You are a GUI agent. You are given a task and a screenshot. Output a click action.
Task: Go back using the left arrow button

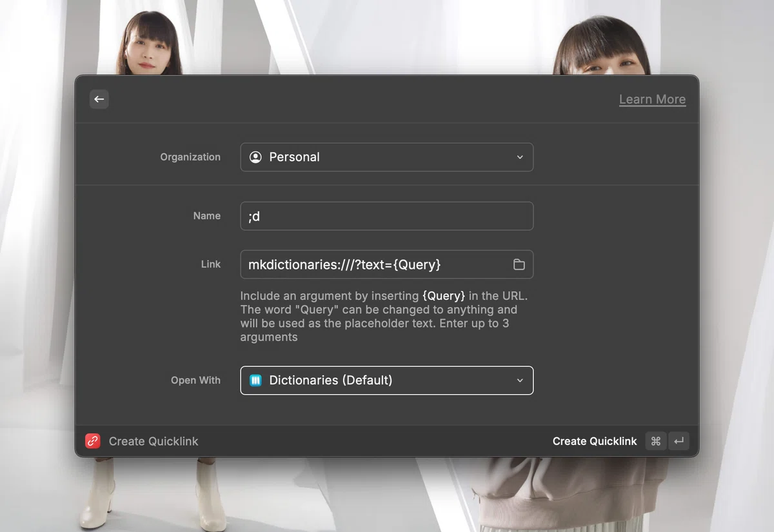(x=99, y=99)
